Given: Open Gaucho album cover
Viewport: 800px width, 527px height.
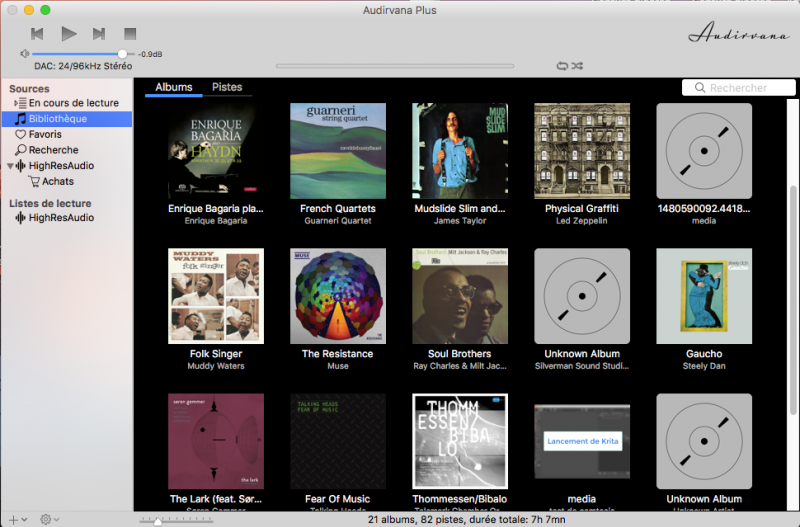Looking at the screenshot, I should click(704, 296).
